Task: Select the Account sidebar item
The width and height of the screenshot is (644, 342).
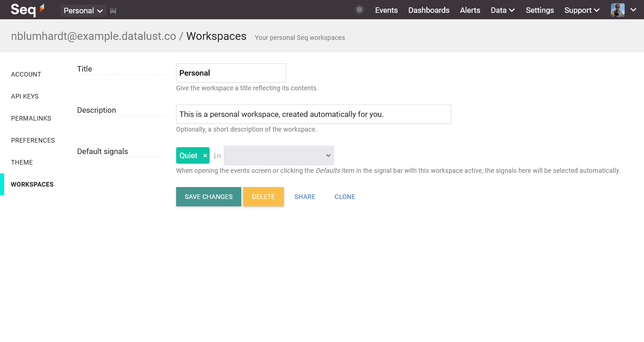Action: [26, 74]
